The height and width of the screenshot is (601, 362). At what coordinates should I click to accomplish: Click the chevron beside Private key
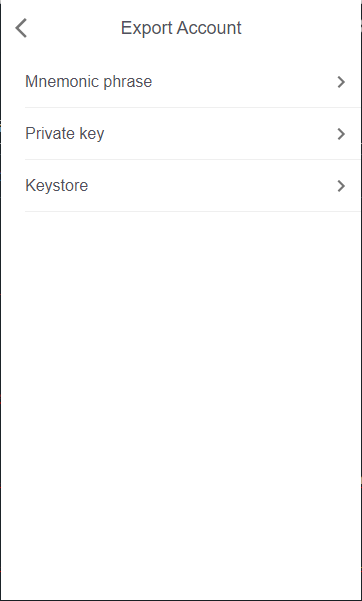coord(341,134)
